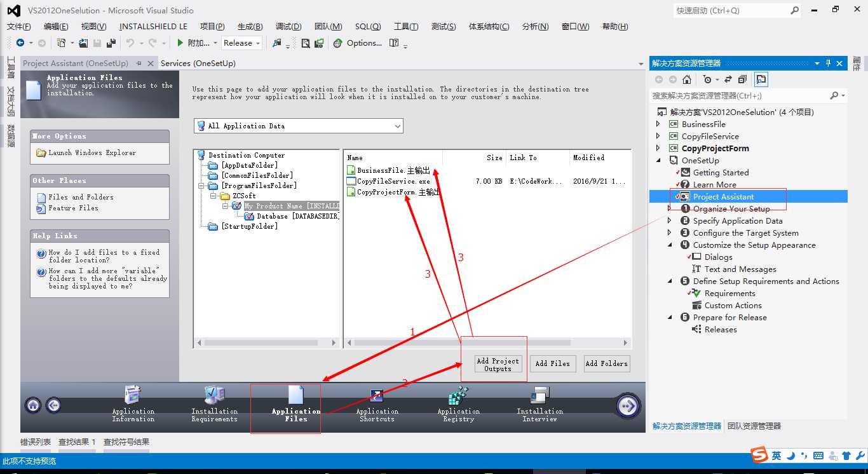Click the help book icon after Options

tap(394, 43)
